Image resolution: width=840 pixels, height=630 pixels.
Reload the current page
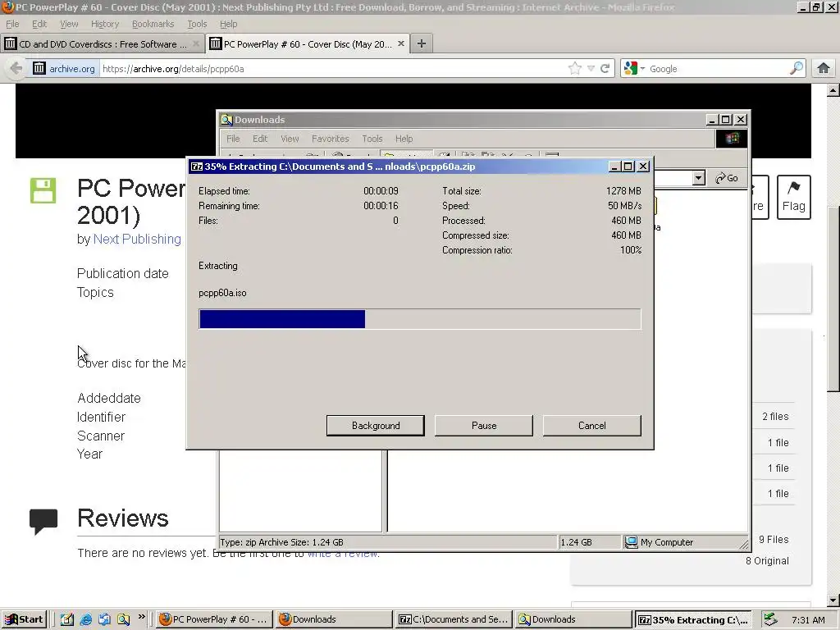(605, 69)
